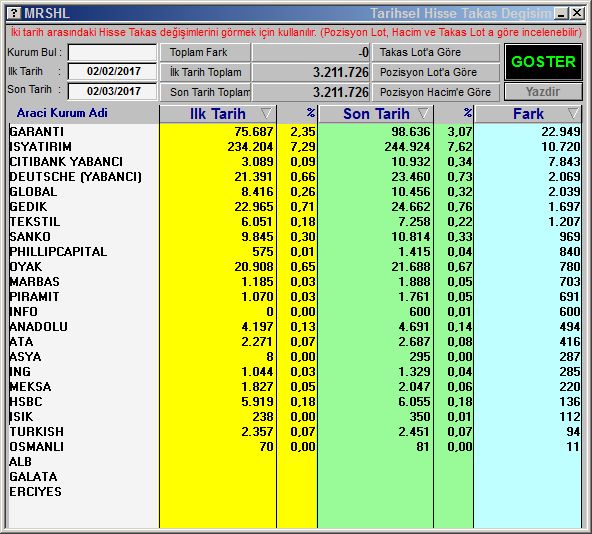Select the OSMANLI row name
This screenshot has height=534, width=592.
[37, 447]
